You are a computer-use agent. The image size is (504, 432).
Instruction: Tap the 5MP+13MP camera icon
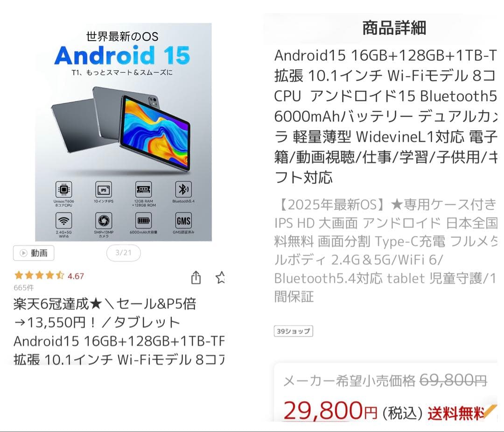point(104,220)
